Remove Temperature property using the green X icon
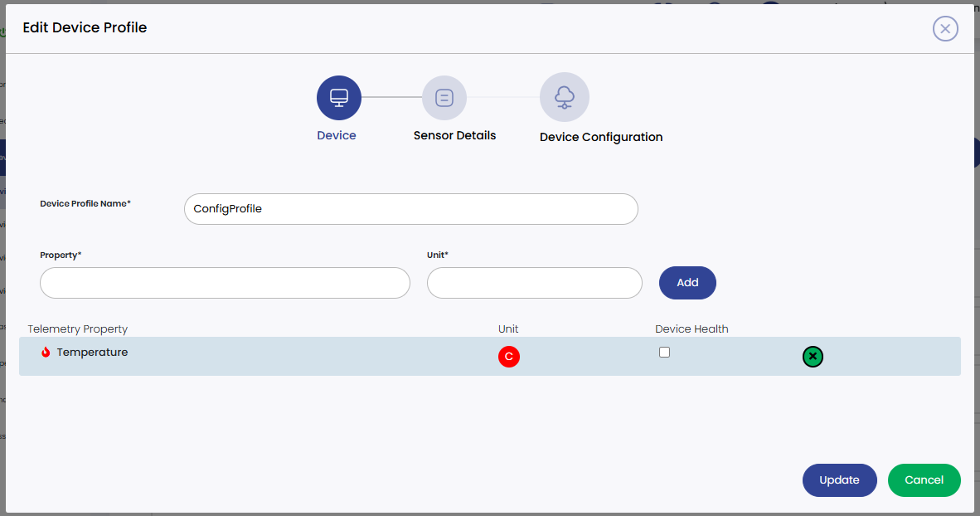The image size is (980, 516). [813, 356]
